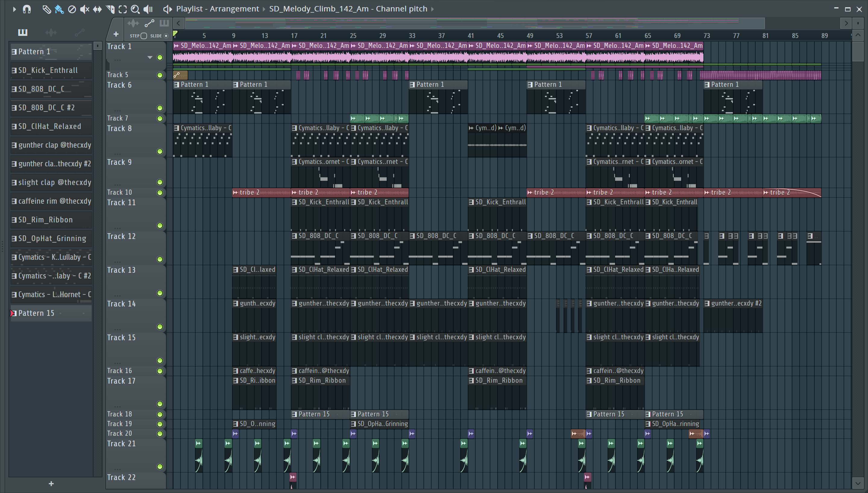Open the playlist options menu arrow
This screenshot has height=493, width=868.
coord(14,9)
